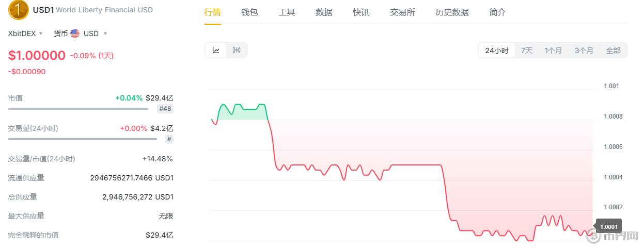Screen dimensions: 644x250
Task: Click the 简介 overview tab
Action: 497,12
